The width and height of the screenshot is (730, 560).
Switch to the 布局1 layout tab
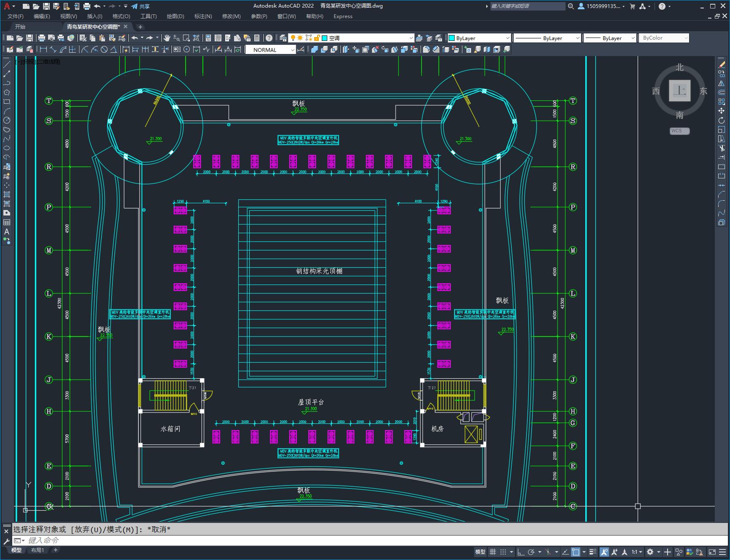(x=38, y=550)
